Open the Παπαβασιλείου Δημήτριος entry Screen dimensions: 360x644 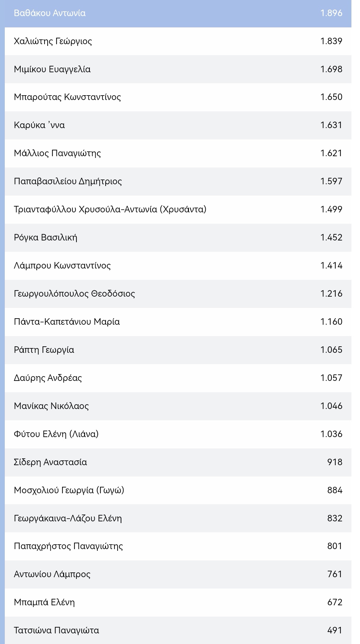(x=68, y=181)
